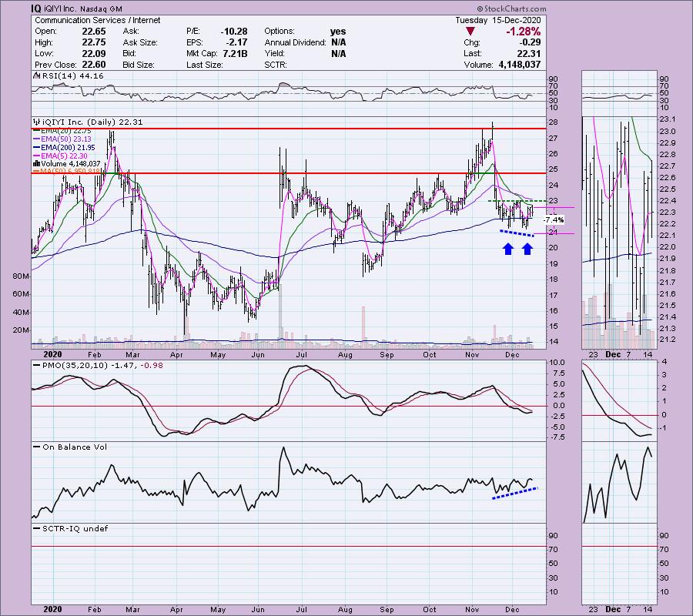
Task: Select the Open value 22.65
Action: (x=94, y=32)
